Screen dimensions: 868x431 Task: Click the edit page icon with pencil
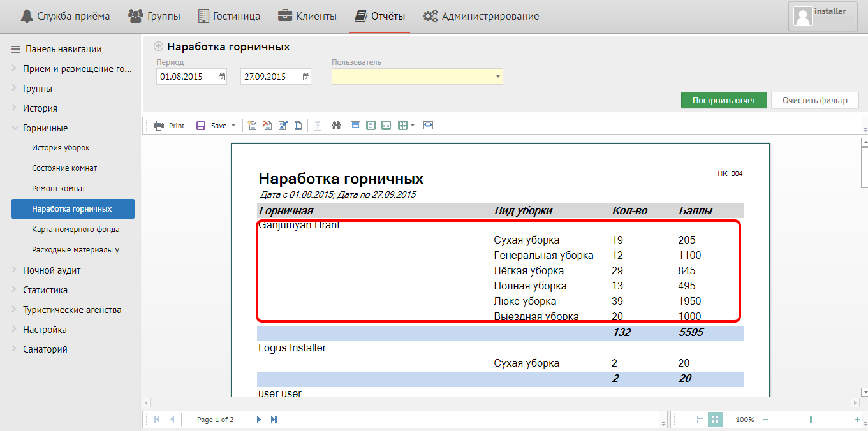coord(283,126)
